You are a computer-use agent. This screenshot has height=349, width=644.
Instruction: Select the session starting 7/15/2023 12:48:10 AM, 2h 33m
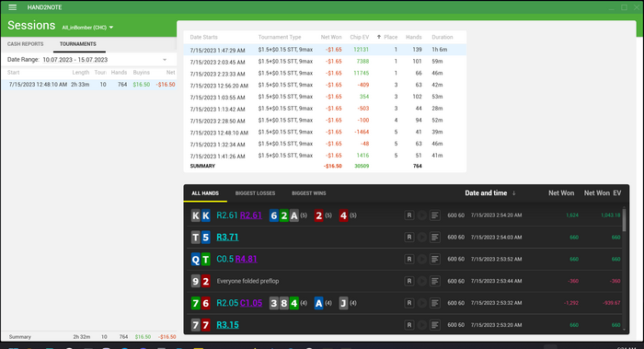pyautogui.click(x=88, y=85)
